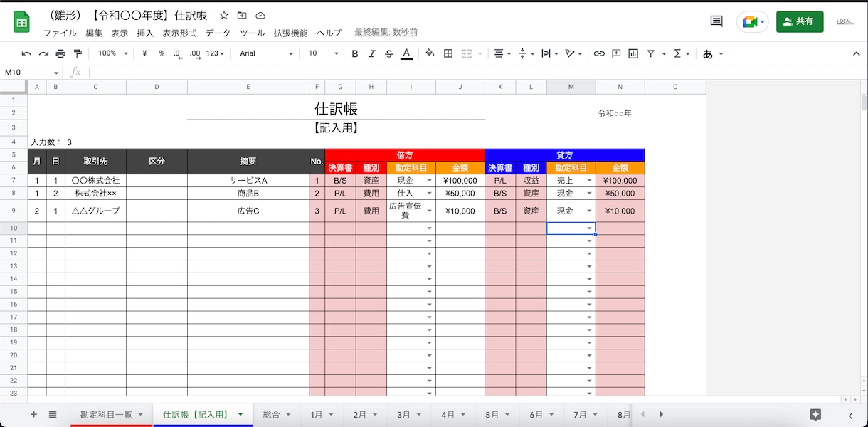Insert a comment from toolbar
Screen dimensions: 868x427
616,53
